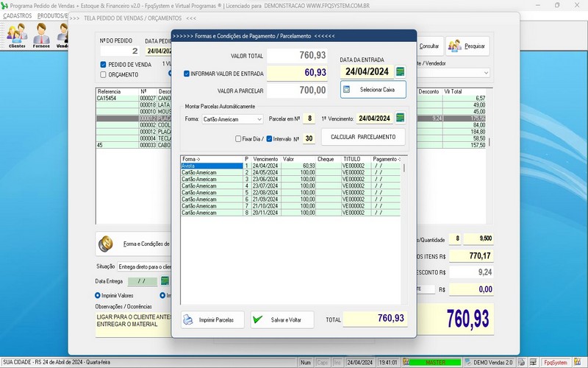The height and width of the screenshot is (368, 588).
Task: Click the Calcular Parcelamento button
Action: [363, 138]
